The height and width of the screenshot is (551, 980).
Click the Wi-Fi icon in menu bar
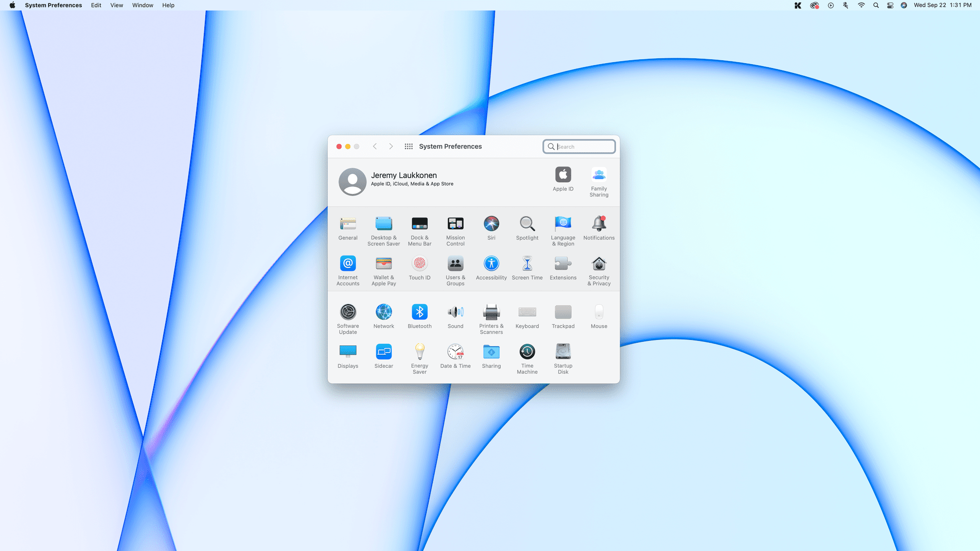click(861, 5)
